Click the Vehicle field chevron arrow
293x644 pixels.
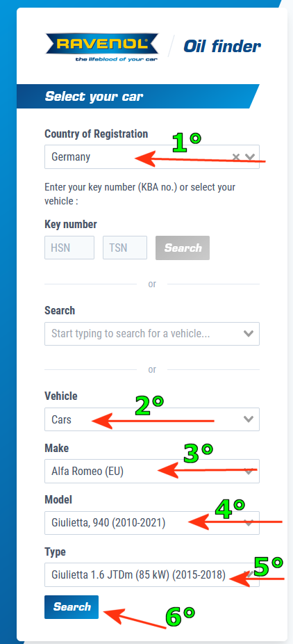click(x=249, y=419)
